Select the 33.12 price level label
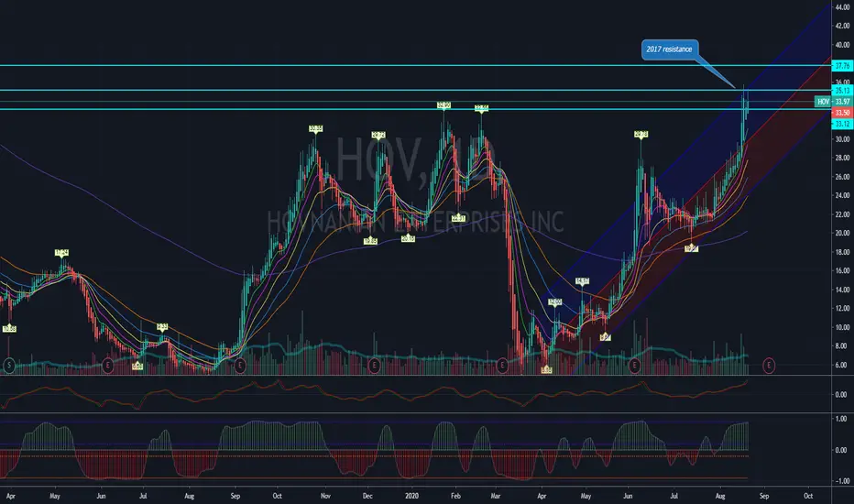The width and height of the screenshot is (854, 504). (843, 125)
